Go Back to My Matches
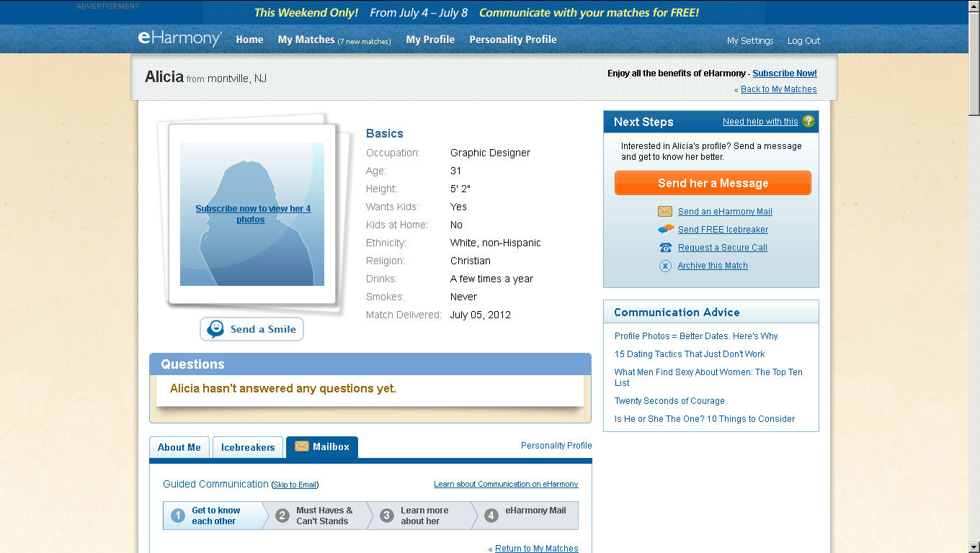Image resolution: width=980 pixels, height=553 pixels. click(x=779, y=89)
